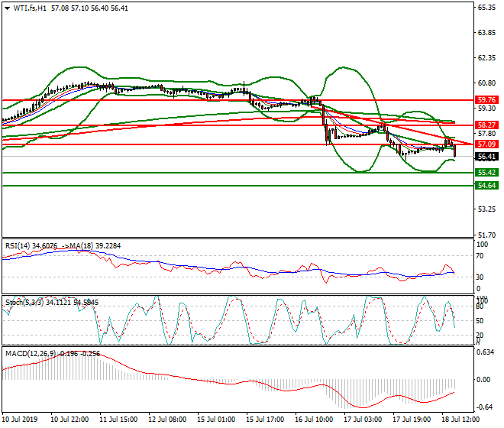
Task: Click the MACD(12,26,9) indicator label
Action: [x=32, y=354]
